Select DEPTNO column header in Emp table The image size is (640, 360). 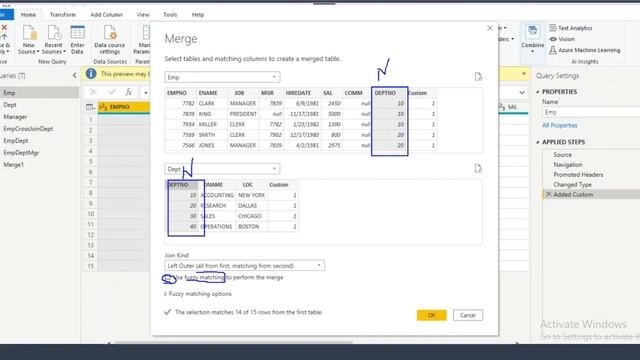tap(390, 93)
